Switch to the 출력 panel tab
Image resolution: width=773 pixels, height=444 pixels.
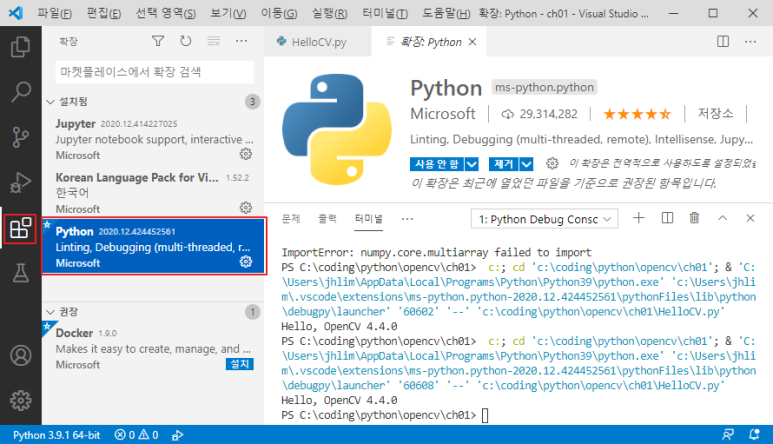327,219
